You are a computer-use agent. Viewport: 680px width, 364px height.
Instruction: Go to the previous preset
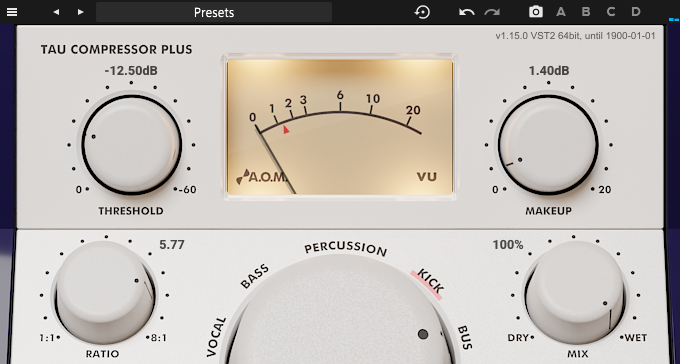56,12
